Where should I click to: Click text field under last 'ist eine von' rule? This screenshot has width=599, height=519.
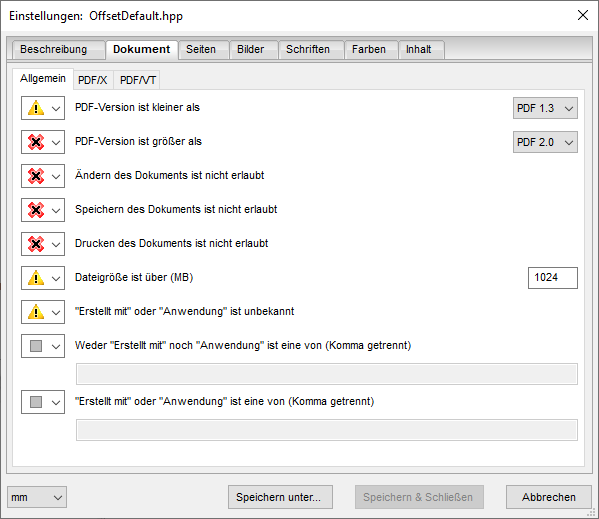click(x=327, y=430)
